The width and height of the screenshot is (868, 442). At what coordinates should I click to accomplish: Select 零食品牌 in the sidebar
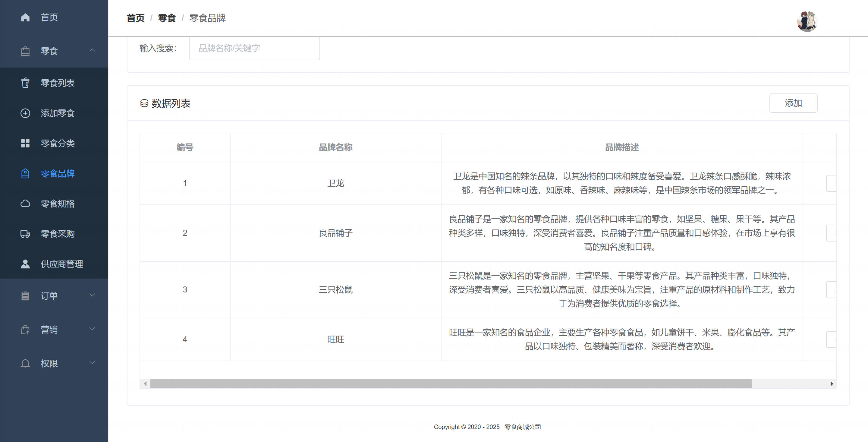click(x=54, y=173)
